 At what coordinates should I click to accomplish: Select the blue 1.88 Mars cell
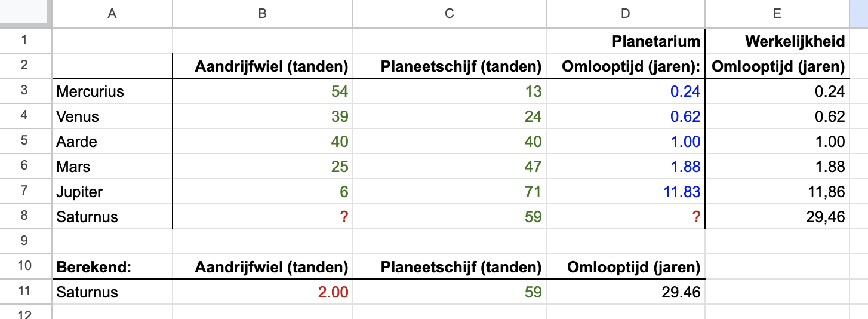click(x=626, y=167)
